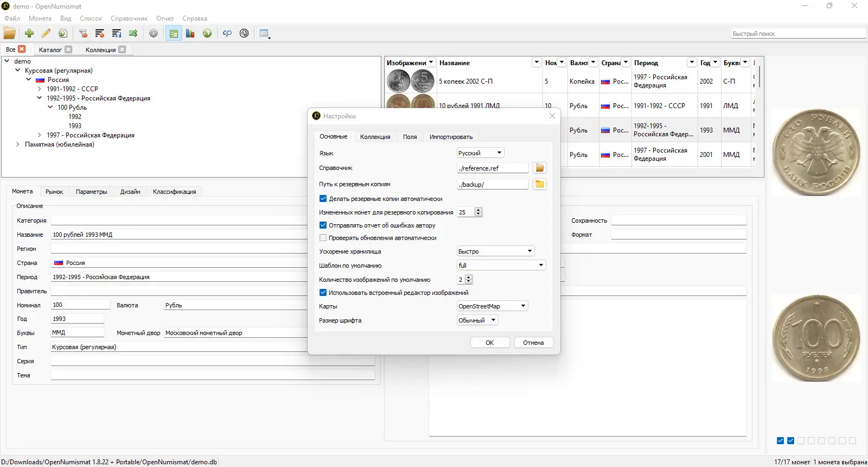This screenshot has width=868, height=467.
Task: Disable sending error reports to author
Action: click(x=323, y=225)
